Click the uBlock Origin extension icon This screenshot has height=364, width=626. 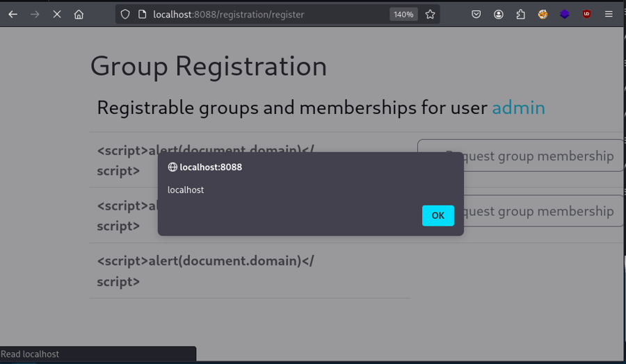pos(586,14)
